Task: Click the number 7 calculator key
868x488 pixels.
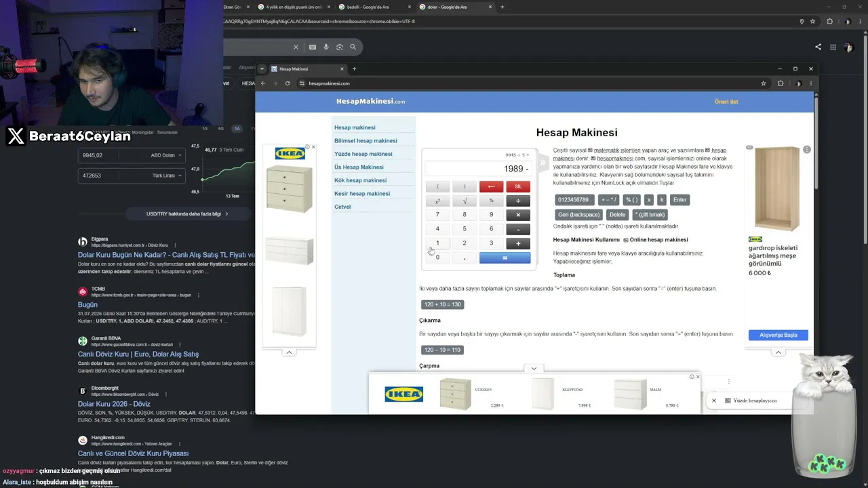Action: pyautogui.click(x=437, y=215)
